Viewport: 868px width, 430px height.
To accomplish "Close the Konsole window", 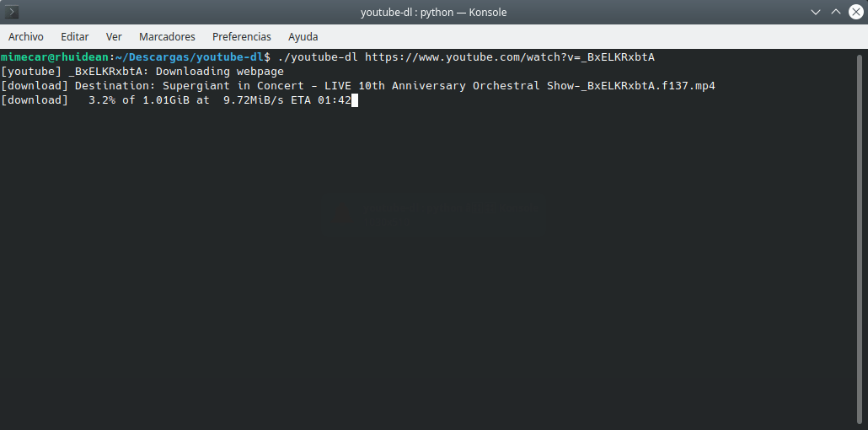I will point(856,12).
